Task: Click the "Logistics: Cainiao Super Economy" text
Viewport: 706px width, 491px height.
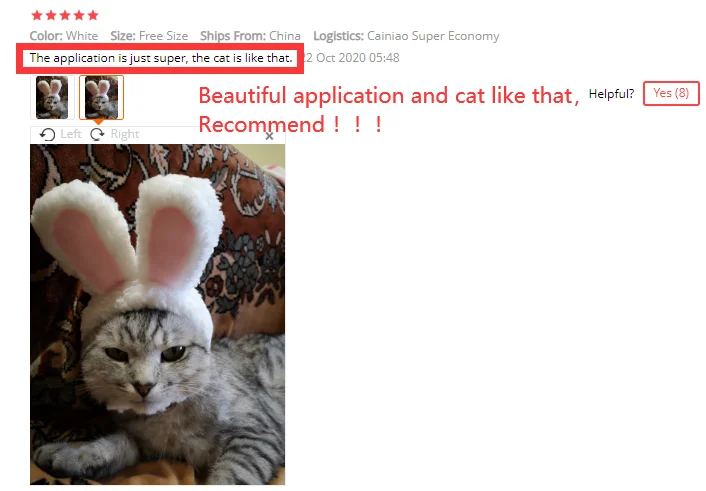Action: point(406,36)
